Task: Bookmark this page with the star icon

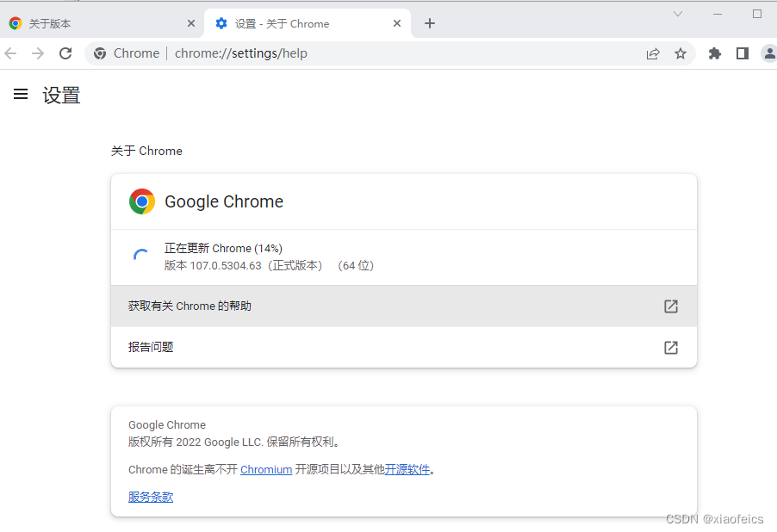Action: pos(681,53)
